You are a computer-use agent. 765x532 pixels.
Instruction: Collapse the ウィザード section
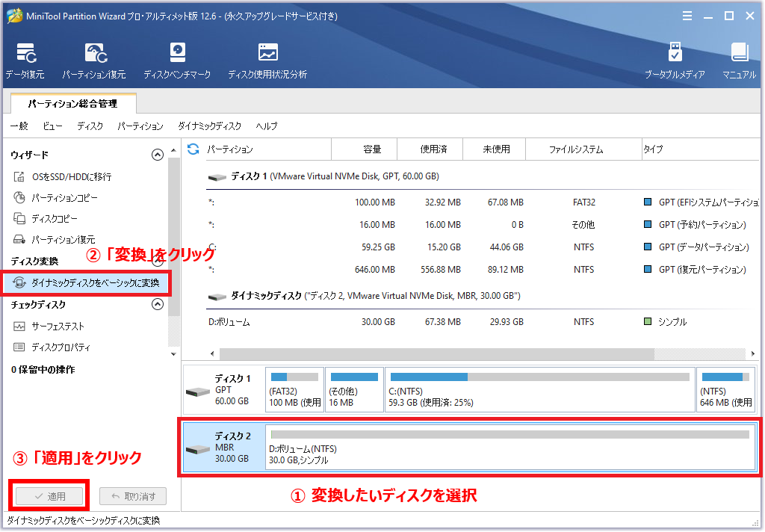pyautogui.click(x=157, y=155)
